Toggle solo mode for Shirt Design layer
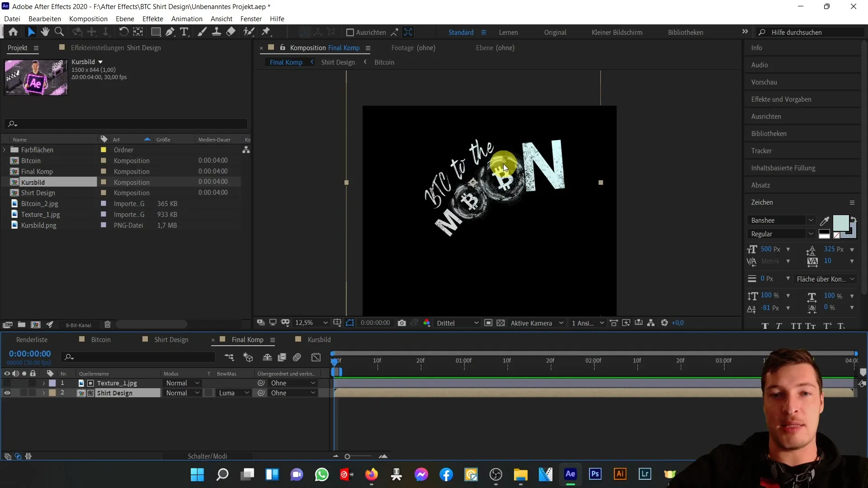Viewport: 868px width, 488px height. coord(23,393)
